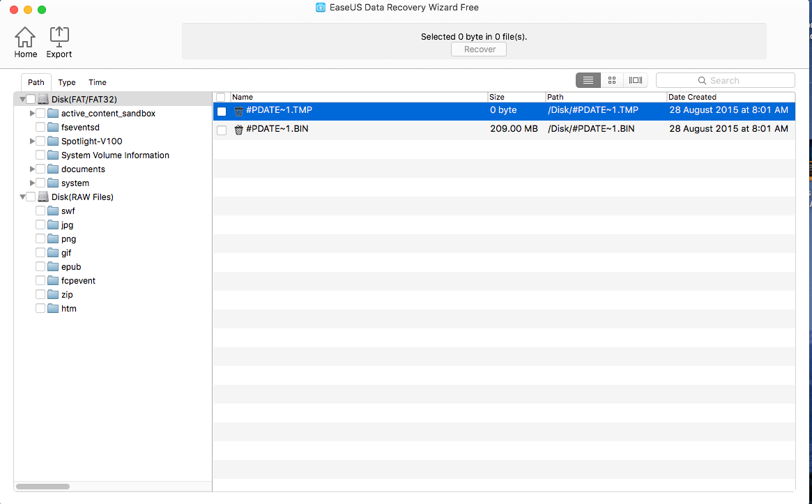This screenshot has width=812, height=504.
Task: Click System Volume Information folder icon
Action: point(53,155)
